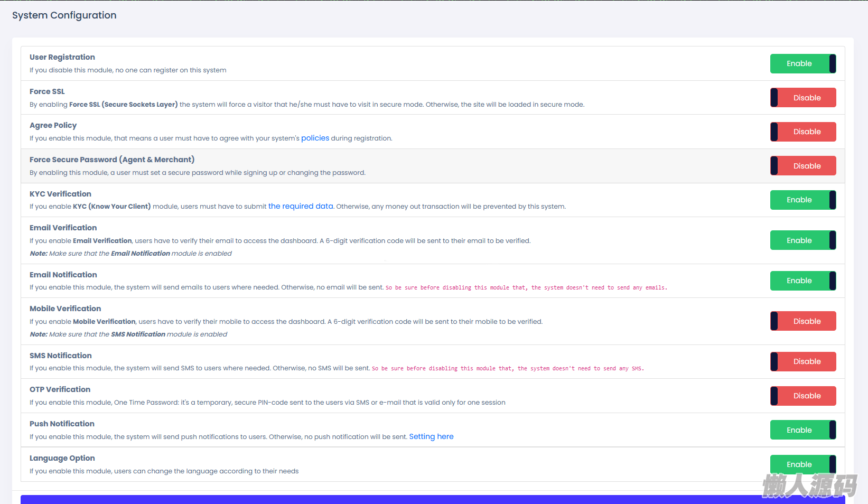
Task: Click the Email Verification note about Email Notification
Action: 130,254
